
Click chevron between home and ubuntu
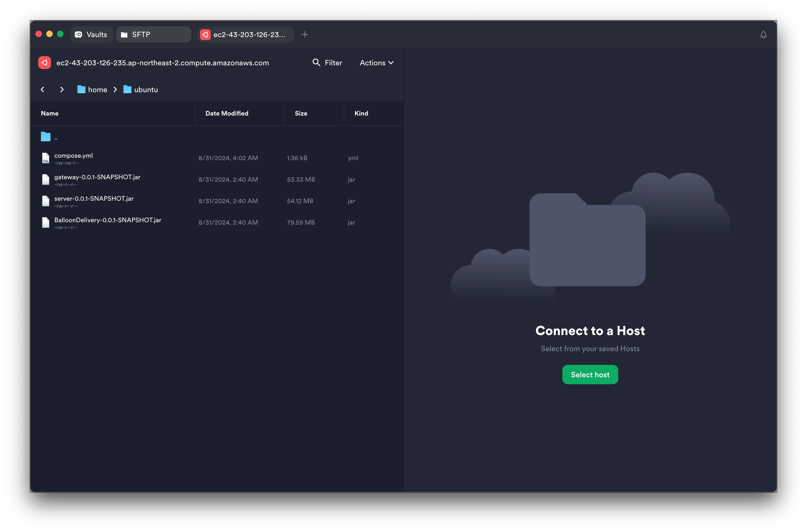(x=115, y=89)
